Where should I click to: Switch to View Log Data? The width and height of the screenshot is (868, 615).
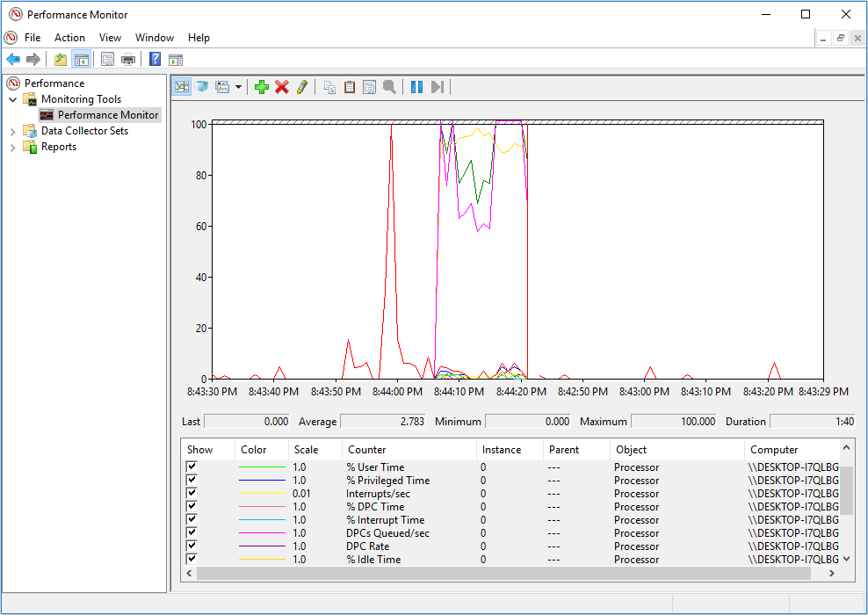click(202, 85)
